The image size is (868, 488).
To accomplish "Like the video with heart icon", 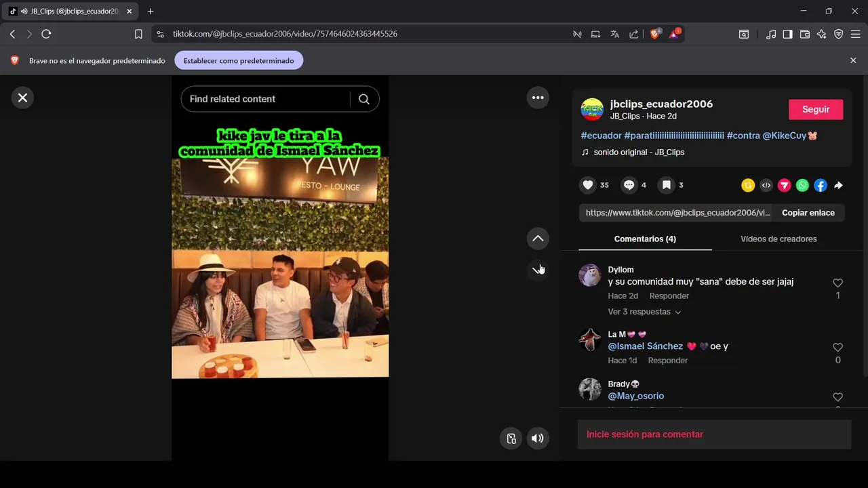I will [x=588, y=185].
